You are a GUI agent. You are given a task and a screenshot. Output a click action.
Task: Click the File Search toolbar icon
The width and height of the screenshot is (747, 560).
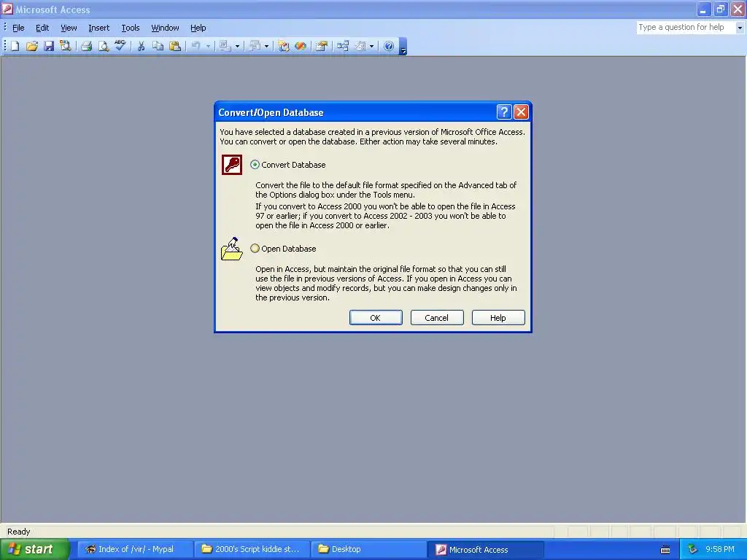65,46
